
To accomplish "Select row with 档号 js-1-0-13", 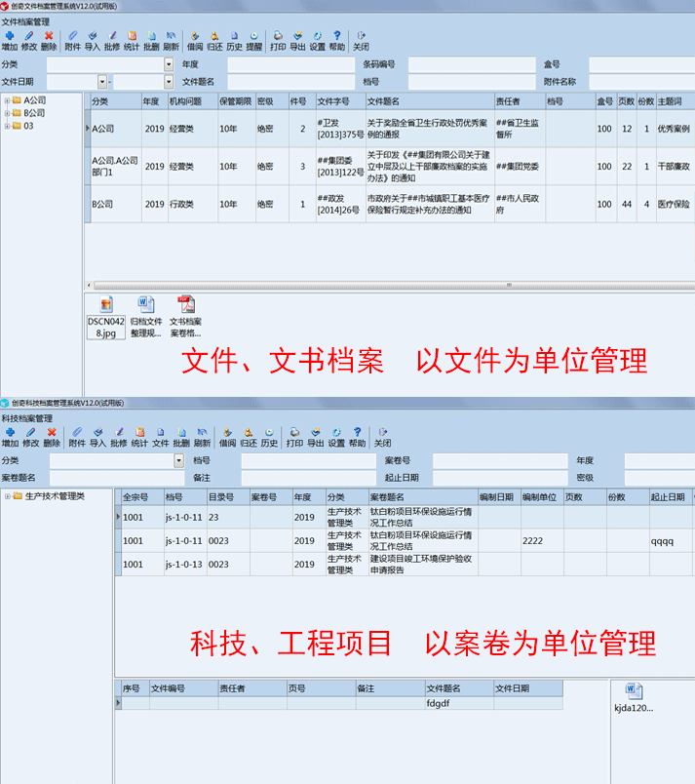I will point(405,564).
